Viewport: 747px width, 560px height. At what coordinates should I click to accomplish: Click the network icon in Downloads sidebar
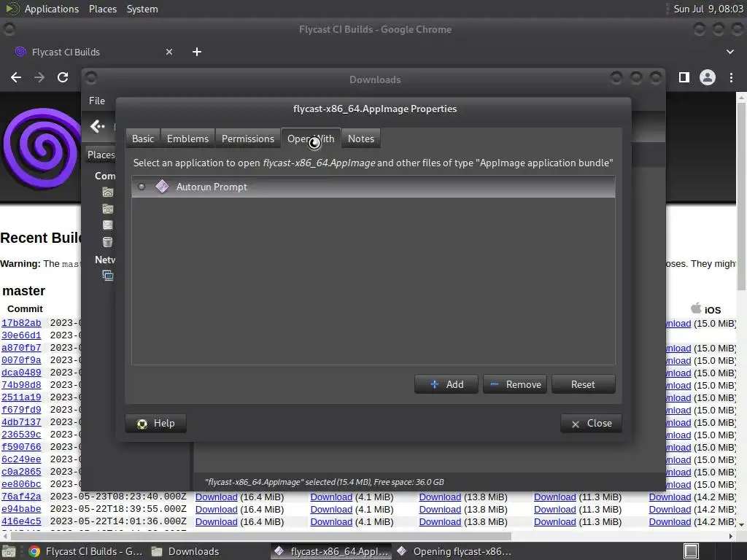point(108,275)
